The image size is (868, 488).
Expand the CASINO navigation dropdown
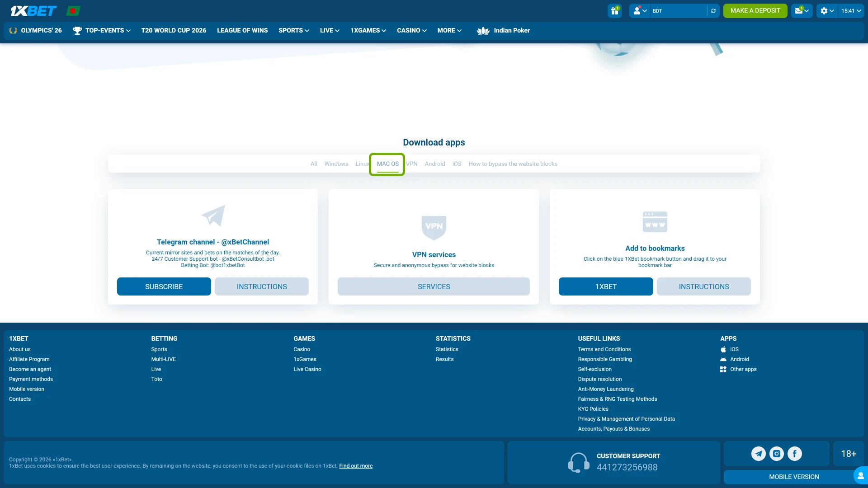pos(411,30)
